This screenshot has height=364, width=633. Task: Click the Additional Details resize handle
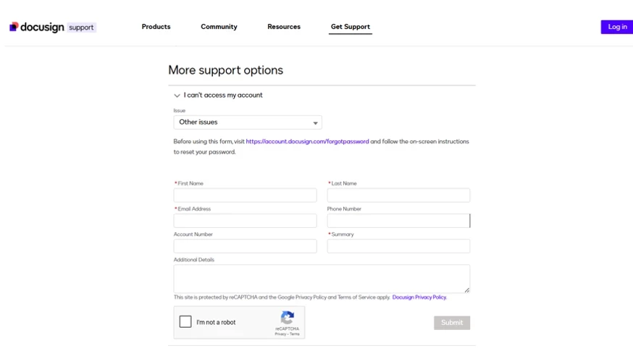pos(466,290)
